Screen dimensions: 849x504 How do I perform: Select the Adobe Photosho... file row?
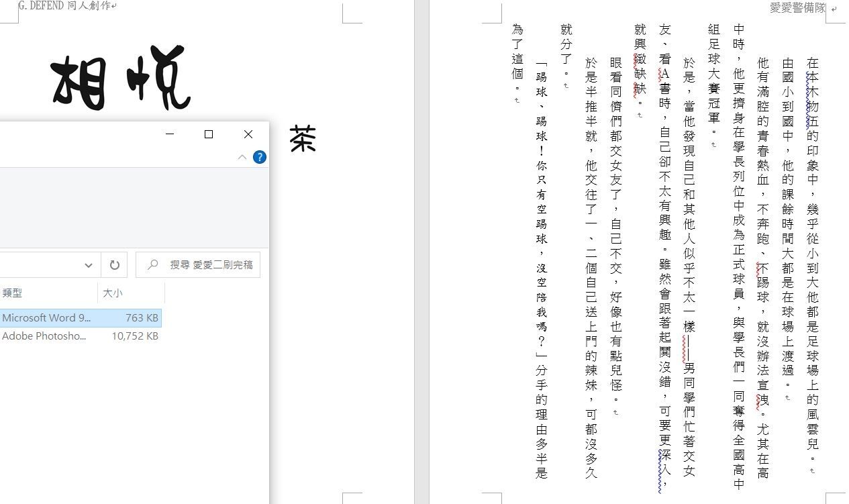tap(81, 336)
